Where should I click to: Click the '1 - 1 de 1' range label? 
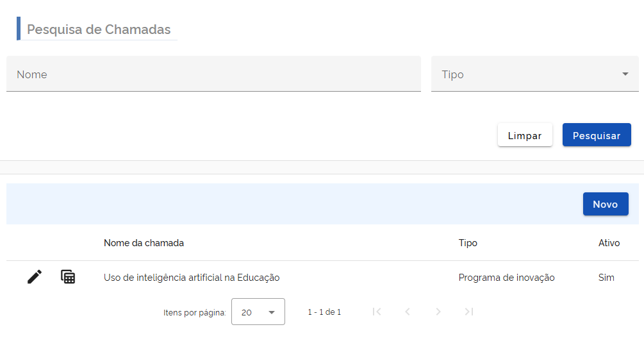(x=324, y=312)
